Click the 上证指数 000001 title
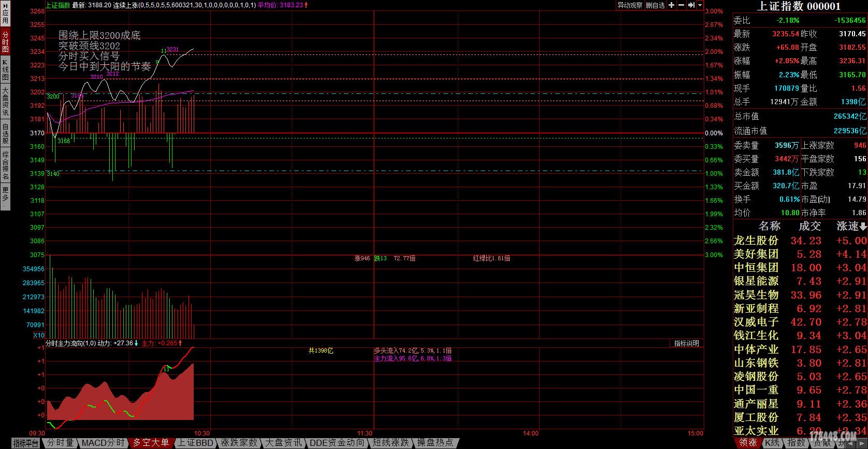868x449 pixels. point(799,6)
